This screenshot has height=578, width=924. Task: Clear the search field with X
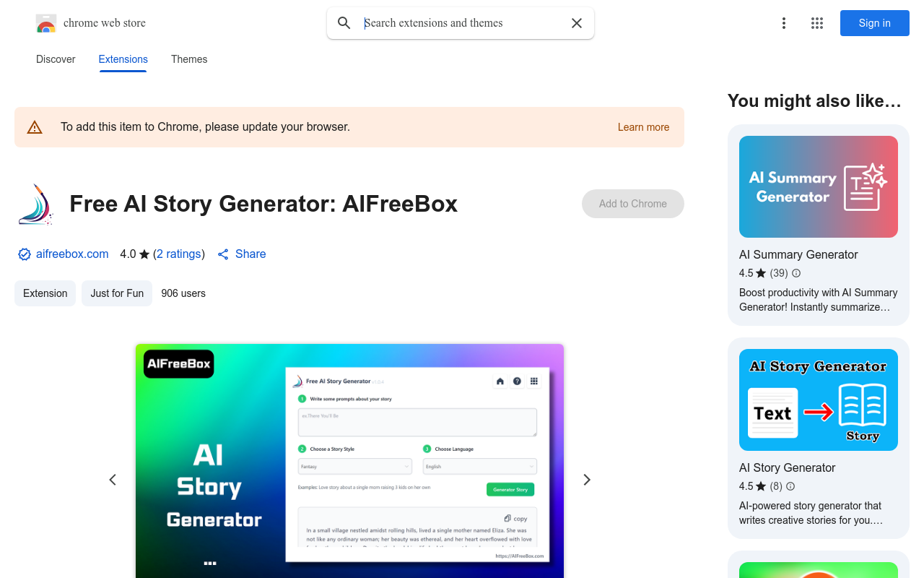[577, 23]
